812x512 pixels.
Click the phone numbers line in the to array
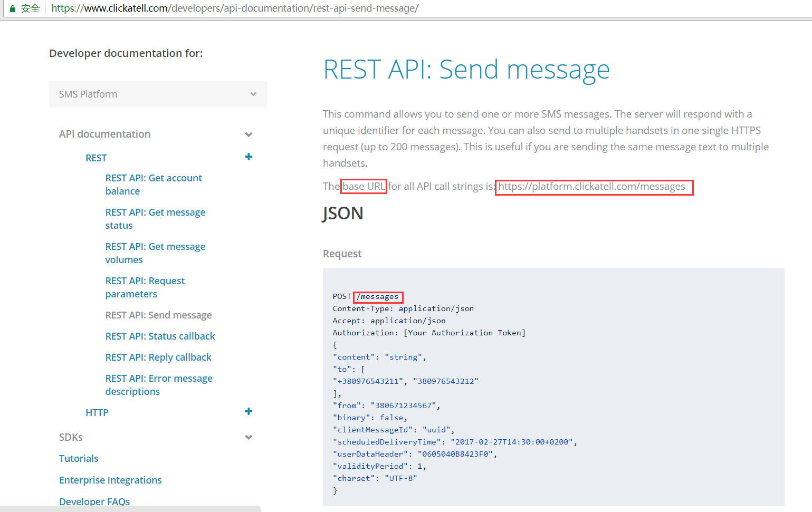click(405, 381)
